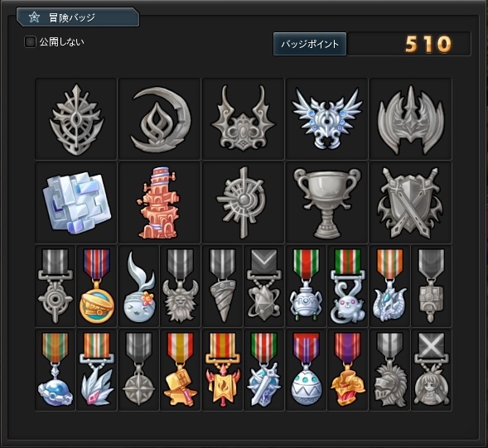The width and height of the screenshot is (488, 448).
Task: Select the blue-gem winged silver badge
Action: pyautogui.click(x=326, y=119)
